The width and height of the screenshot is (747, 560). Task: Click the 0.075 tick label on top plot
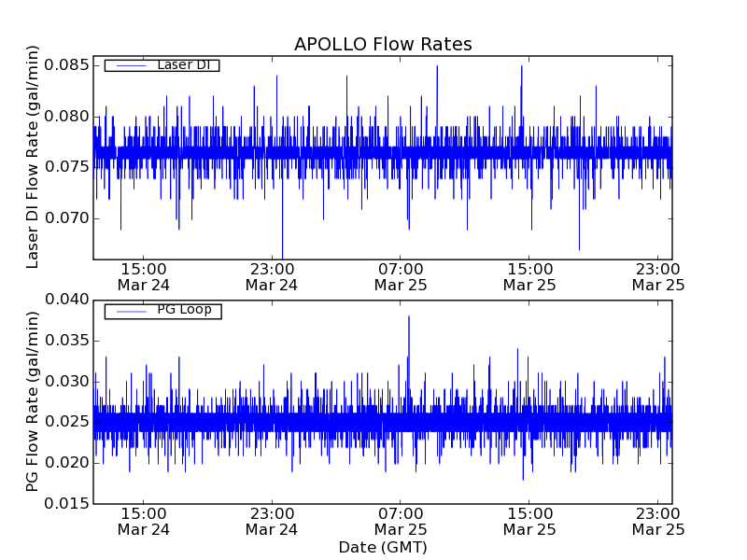[66, 167]
